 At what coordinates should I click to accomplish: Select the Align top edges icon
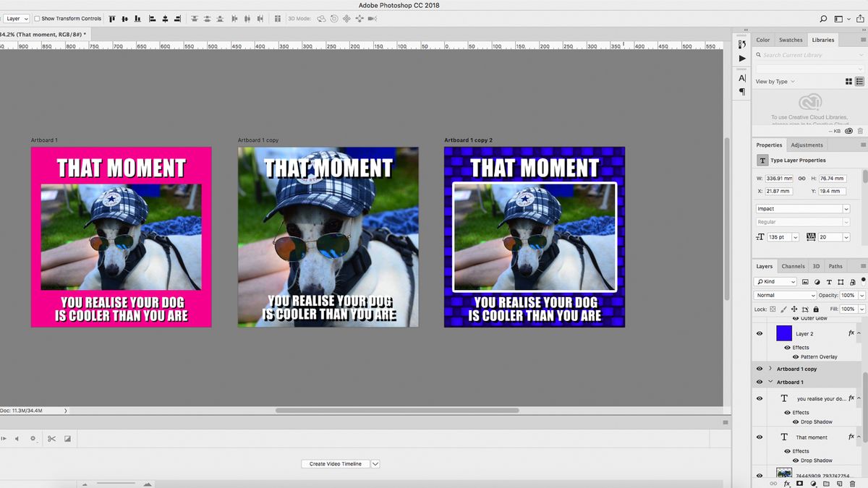pos(112,19)
